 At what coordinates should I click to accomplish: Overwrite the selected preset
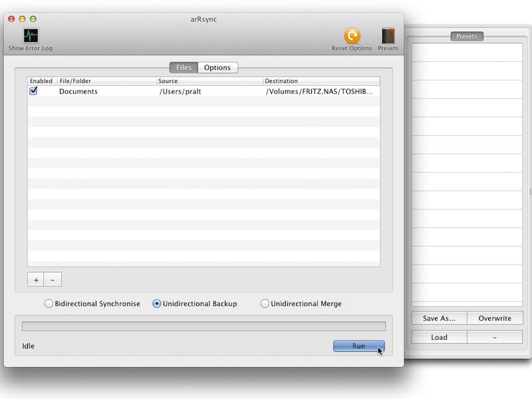click(495, 319)
